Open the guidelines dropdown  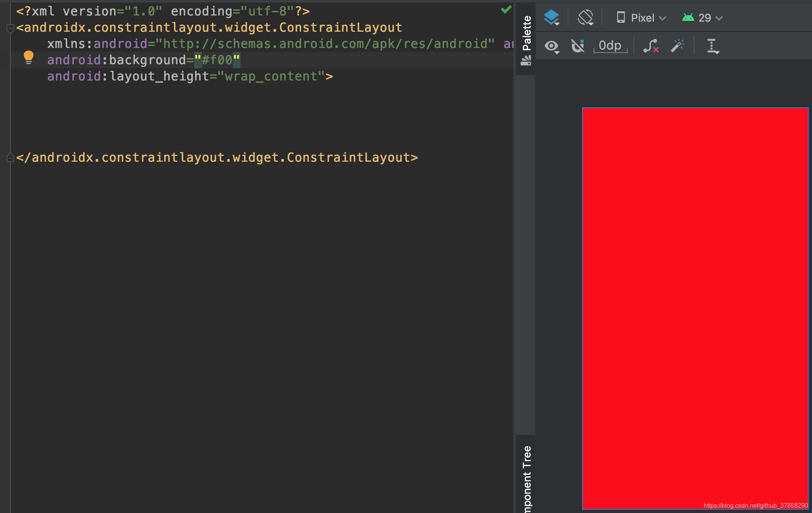[x=713, y=46]
